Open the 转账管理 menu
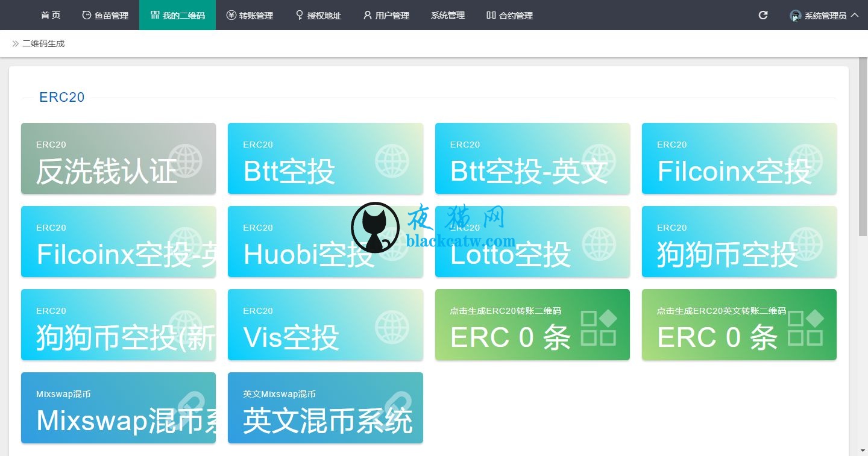 point(250,15)
